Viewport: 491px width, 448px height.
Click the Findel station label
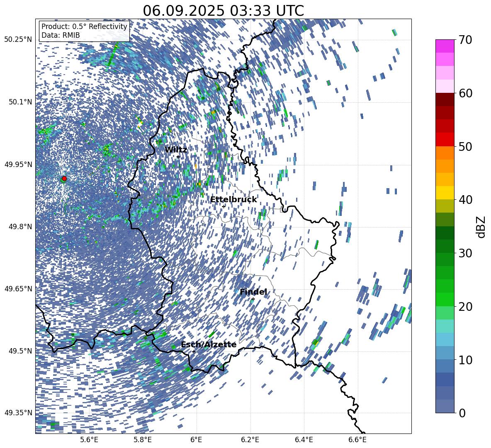pyautogui.click(x=253, y=292)
